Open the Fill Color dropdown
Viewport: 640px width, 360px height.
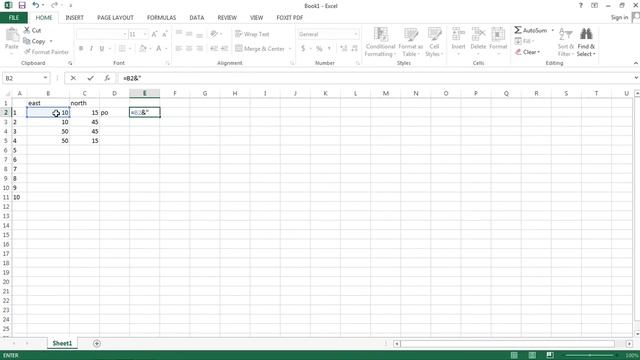pyautogui.click(x=150, y=49)
